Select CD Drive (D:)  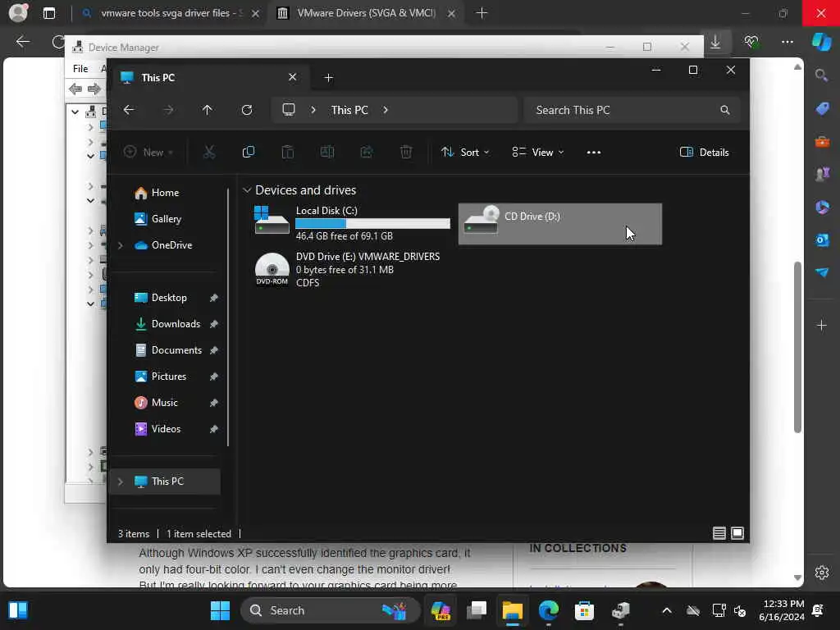pos(559,224)
